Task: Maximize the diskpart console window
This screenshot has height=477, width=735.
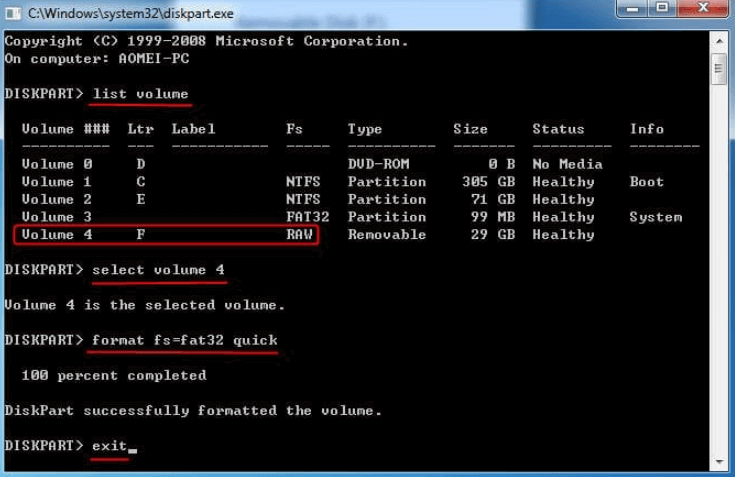Action: 662,10
